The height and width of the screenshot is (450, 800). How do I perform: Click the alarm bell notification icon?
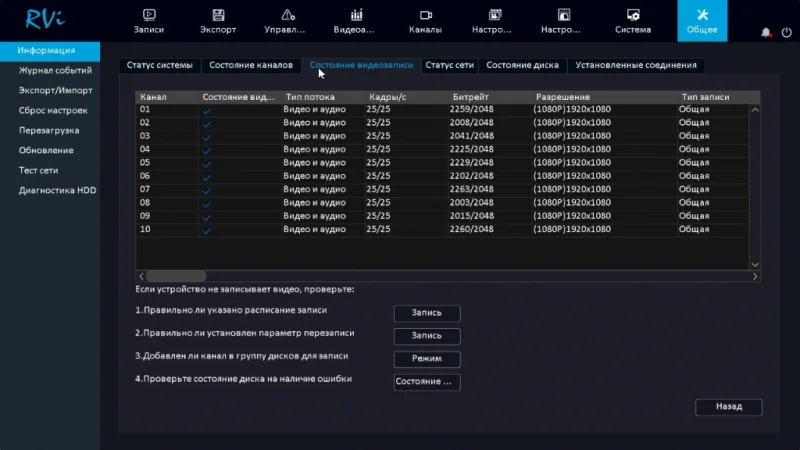pyautogui.click(x=766, y=32)
